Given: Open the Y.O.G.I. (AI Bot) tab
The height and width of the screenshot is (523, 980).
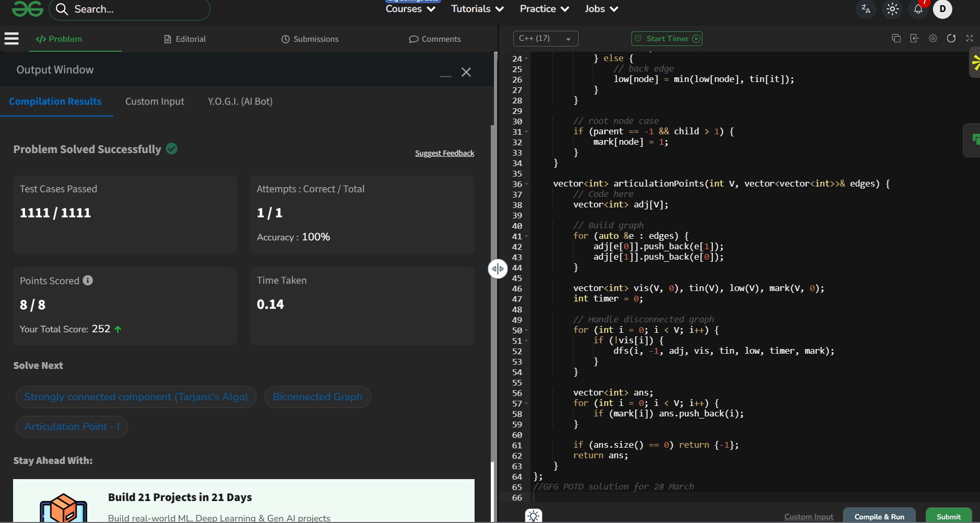Looking at the screenshot, I should pos(240,101).
